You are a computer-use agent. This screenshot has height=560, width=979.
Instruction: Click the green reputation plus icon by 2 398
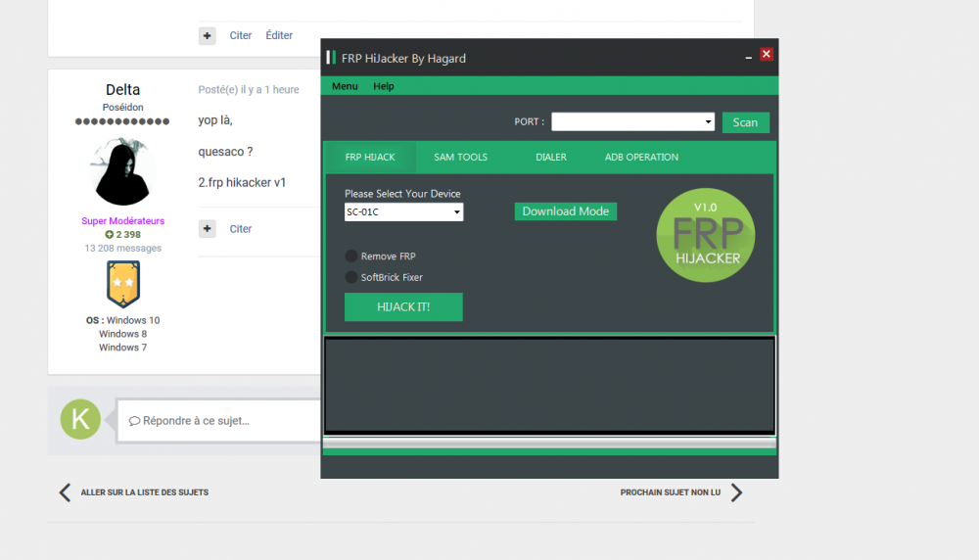110,235
